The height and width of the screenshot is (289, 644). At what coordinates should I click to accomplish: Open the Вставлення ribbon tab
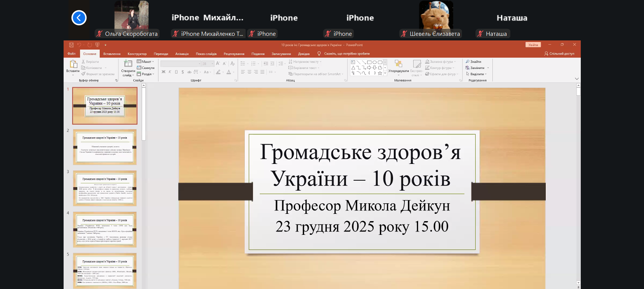point(112,54)
